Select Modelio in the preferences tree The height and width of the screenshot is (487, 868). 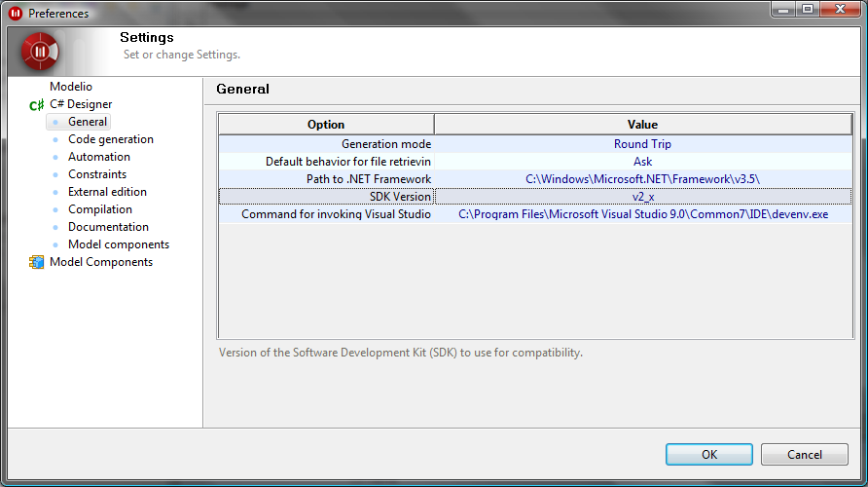[x=71, y=87]
